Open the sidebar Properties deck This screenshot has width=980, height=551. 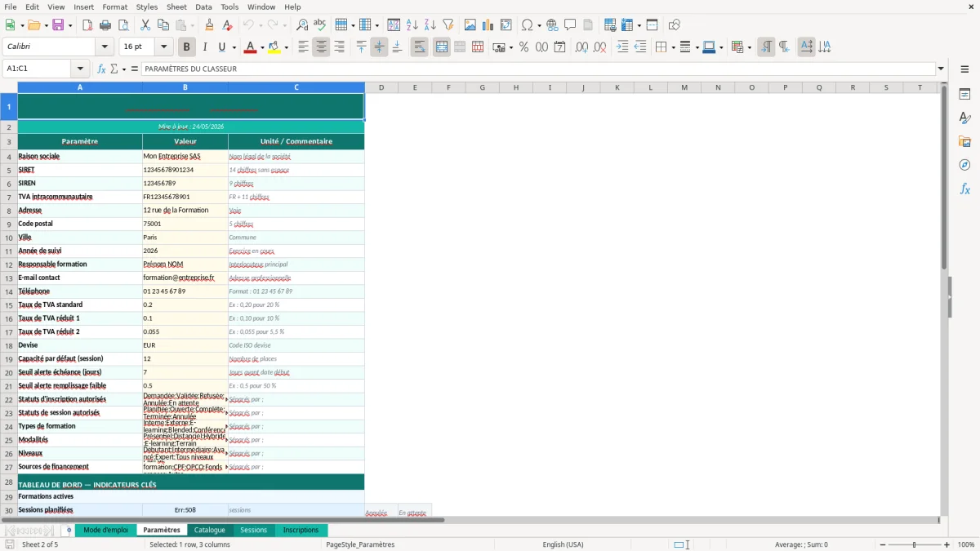pos(964,95)
